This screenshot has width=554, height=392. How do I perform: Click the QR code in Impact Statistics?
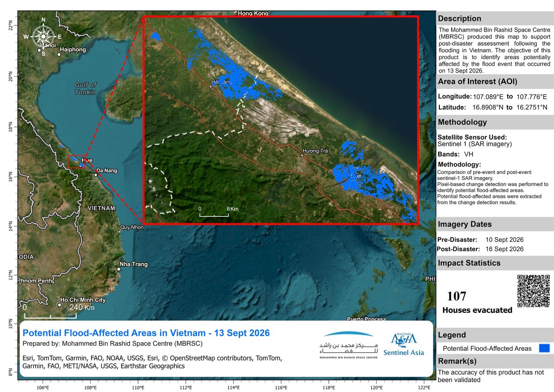[534, 291]
